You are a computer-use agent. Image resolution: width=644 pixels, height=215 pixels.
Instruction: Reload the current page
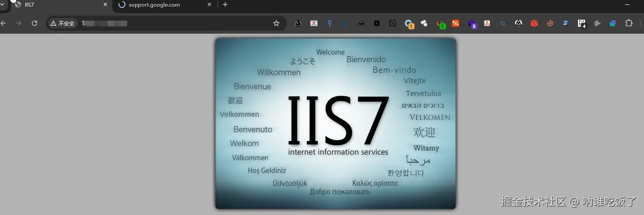[x=35, y=23]
